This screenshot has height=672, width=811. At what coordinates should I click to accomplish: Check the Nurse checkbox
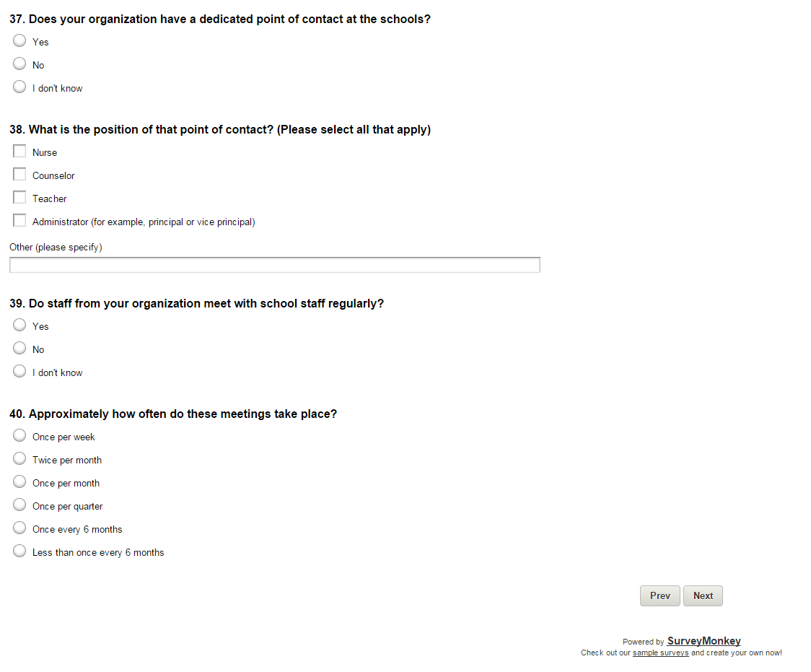click(x=19, y=152)
